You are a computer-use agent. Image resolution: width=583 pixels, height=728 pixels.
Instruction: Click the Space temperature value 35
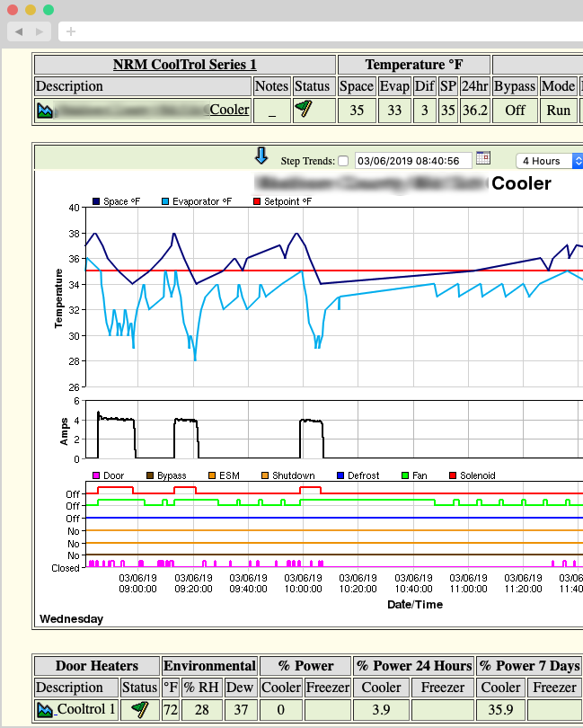[357, 111]
